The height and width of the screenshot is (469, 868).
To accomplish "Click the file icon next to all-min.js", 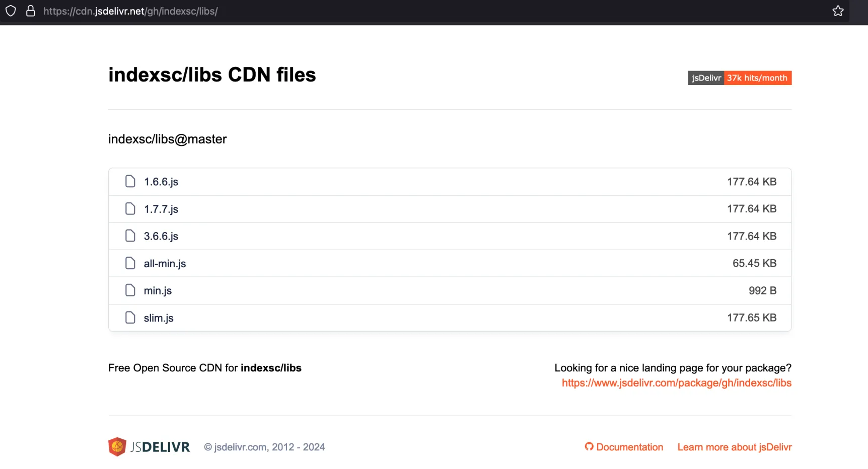I will pos(130,263).
